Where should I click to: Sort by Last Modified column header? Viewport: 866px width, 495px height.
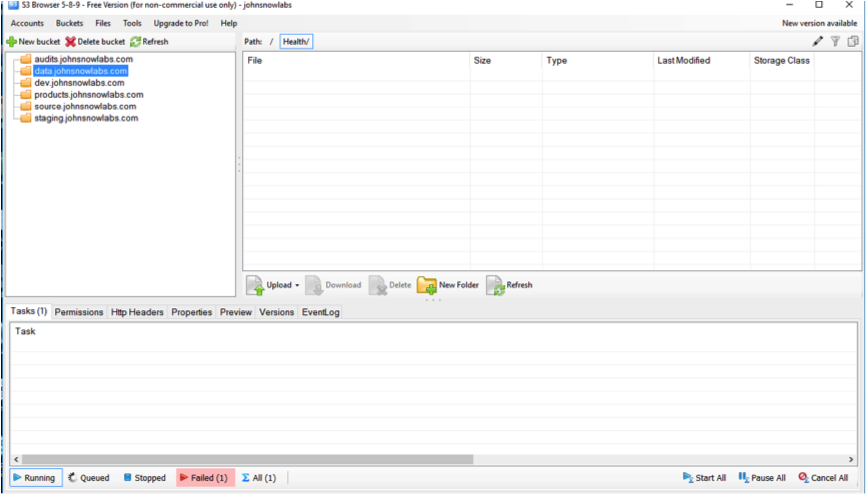(701, 61)
